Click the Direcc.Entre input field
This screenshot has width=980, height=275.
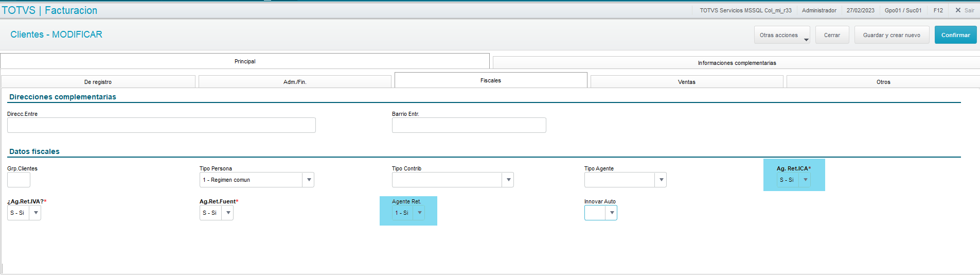click(x=162, y=125)
